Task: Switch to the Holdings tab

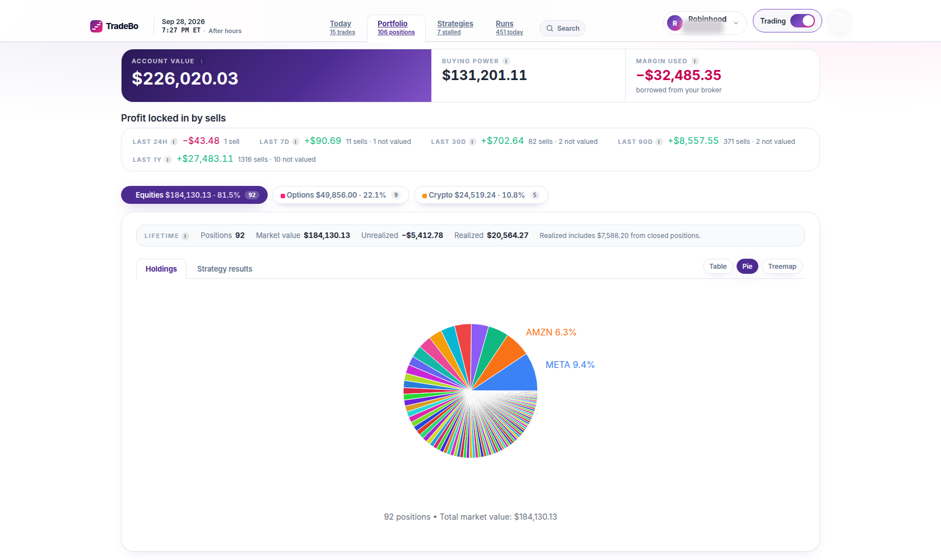Action: [x=161, y=269]
